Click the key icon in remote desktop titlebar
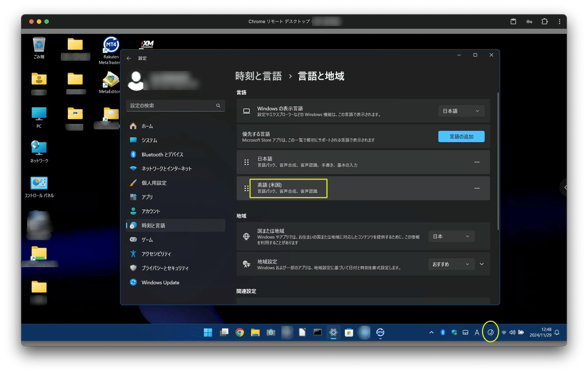Screen dimensions: 588x374 (529, 22)
